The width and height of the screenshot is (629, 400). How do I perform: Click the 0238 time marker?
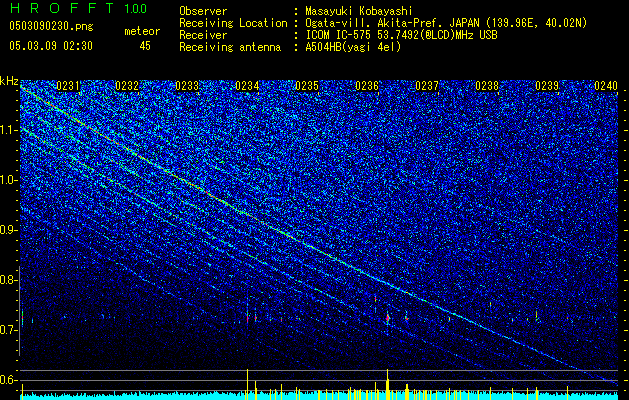[487, 86]
